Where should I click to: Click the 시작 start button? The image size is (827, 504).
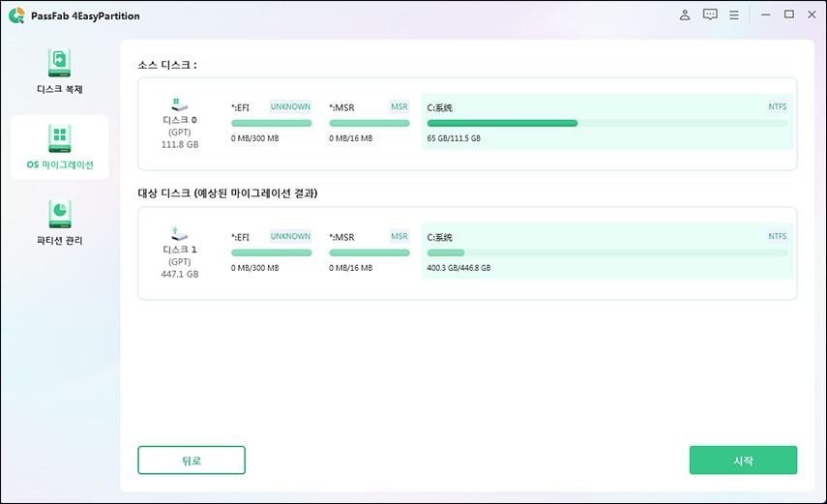(743, 460)
